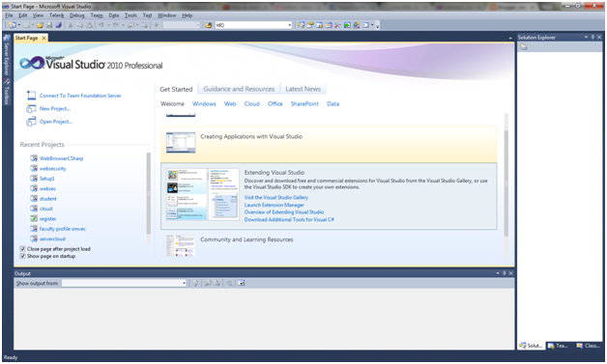This screenshot has width=607, height=364.
Task: Open recent project faculty profile smvec
Action: pyautogui.click(x=62, y=229)
